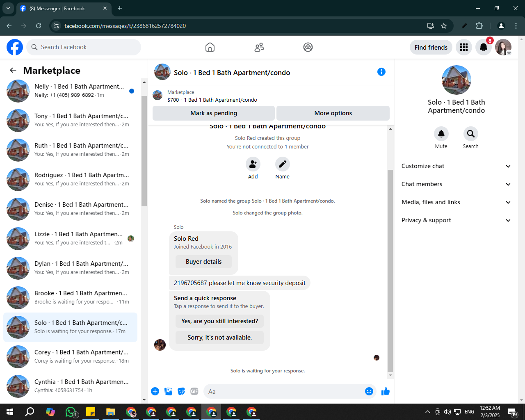This screenshot has width=525, height=420.
Task: Open the Cynthia conversation
Action: [x=71, y=386]
